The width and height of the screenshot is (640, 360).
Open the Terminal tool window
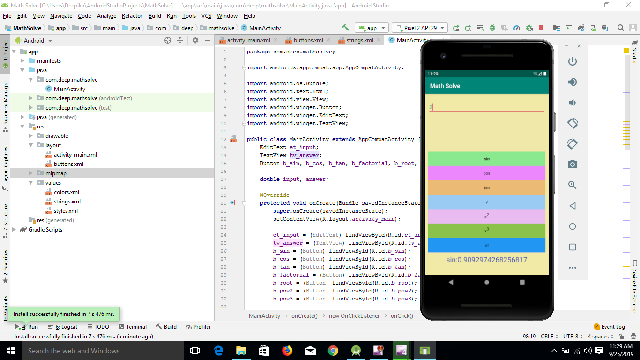pyautogui.click(x=133, y=327)
